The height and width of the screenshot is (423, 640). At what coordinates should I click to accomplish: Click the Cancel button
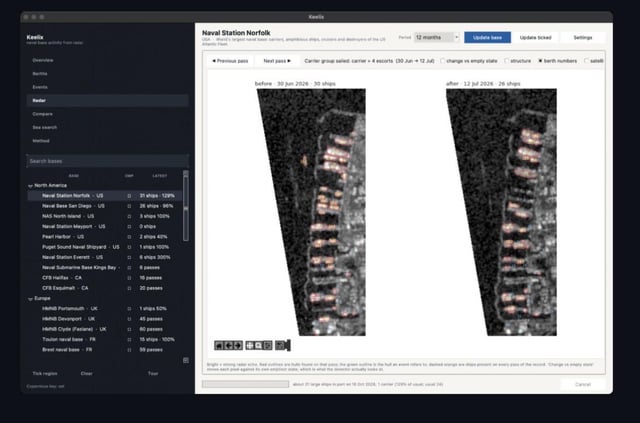click(583, 384)
